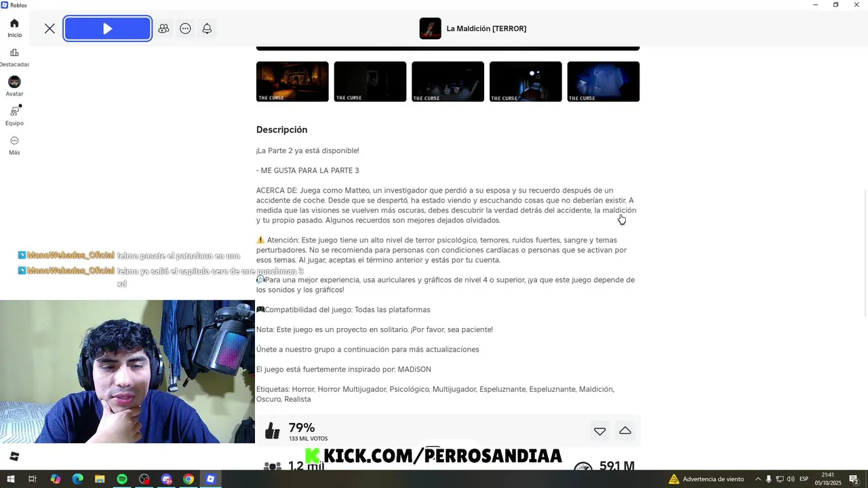Screen dimensions: 868x488
Task: Close the game details page with X
Action: point(50,28)
